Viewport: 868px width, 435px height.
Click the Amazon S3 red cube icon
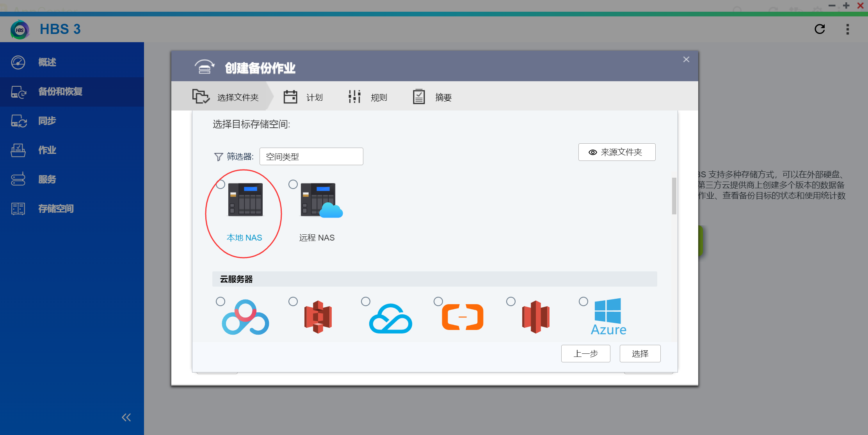coord(318,317)
